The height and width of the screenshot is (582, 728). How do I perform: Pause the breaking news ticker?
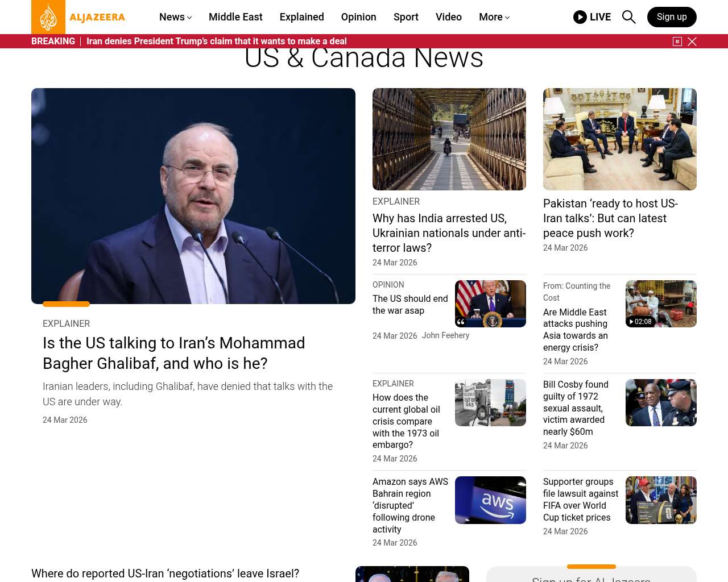[677, 41]
